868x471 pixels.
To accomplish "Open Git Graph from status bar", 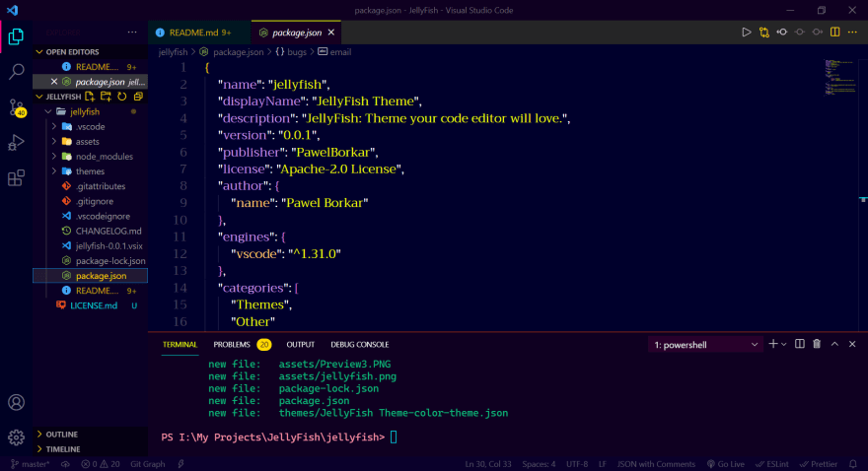I will 147,464.
